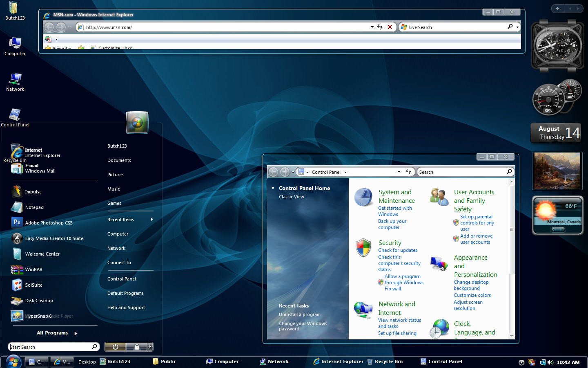Click User Accounts people icon
The width and height of the screenshot is (588, 368).
(x=439, y=197)
